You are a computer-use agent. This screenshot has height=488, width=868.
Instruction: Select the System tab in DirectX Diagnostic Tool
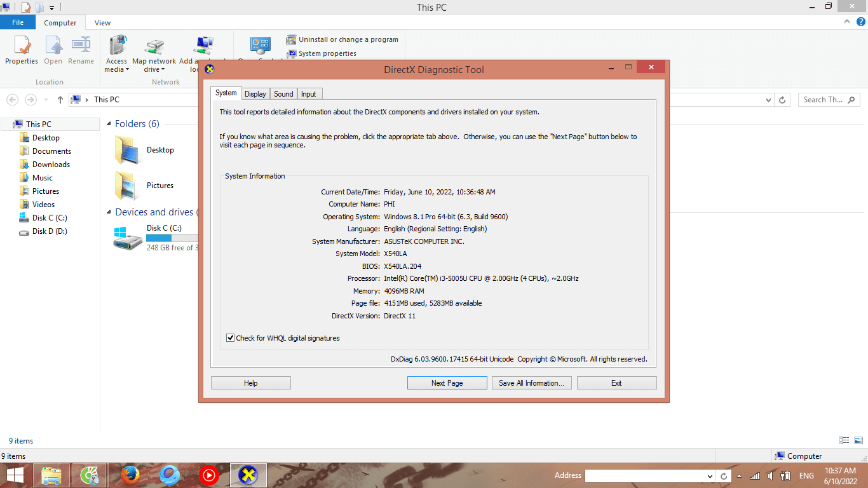pyautogui.click(x=226, y=93)
